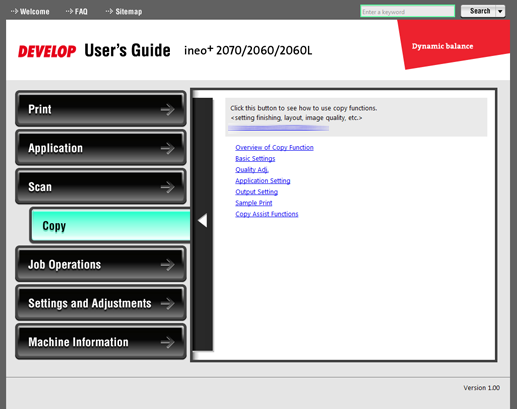Open the Sample Print link

click(254, 203)
